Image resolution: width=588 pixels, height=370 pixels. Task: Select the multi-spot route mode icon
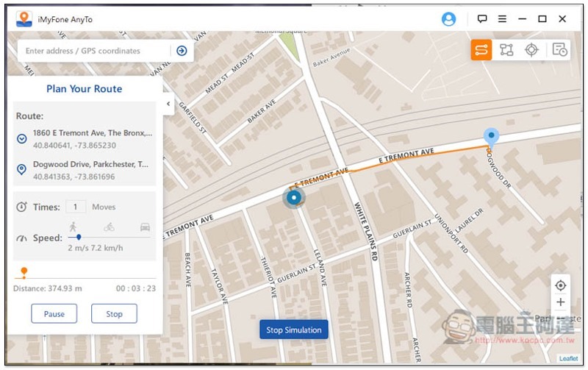tap(506, 50)
